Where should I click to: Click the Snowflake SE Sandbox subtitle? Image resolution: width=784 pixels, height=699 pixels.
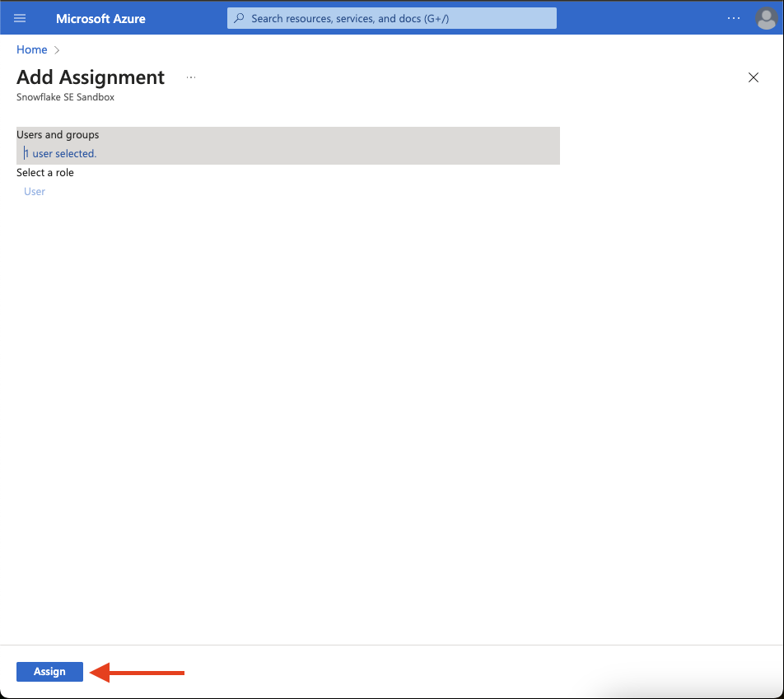click(x=65, y=97)
